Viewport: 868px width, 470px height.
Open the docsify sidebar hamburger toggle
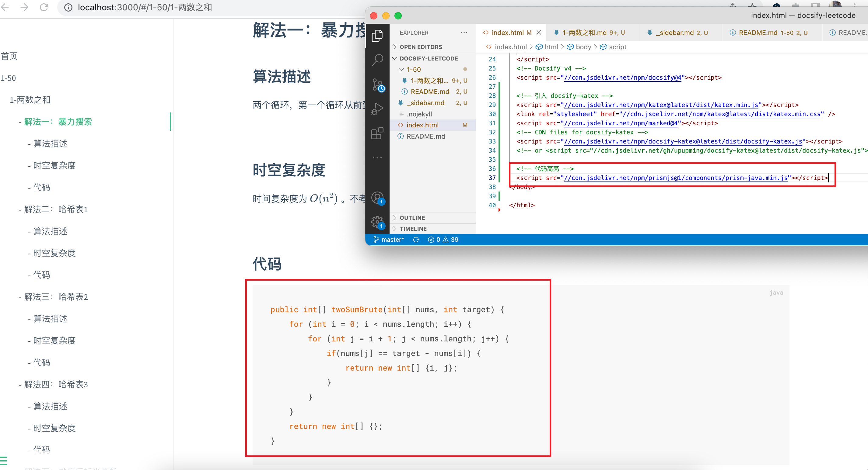coord(4,460)
